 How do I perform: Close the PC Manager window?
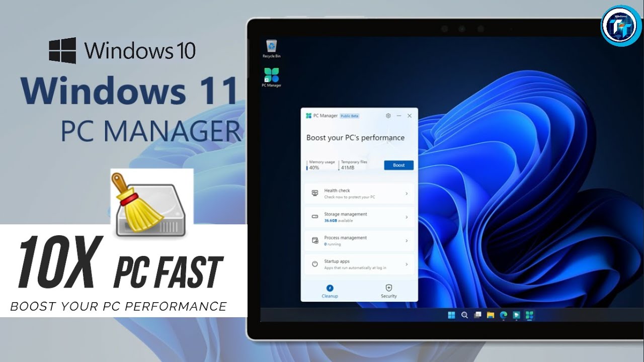pos(410,116)
